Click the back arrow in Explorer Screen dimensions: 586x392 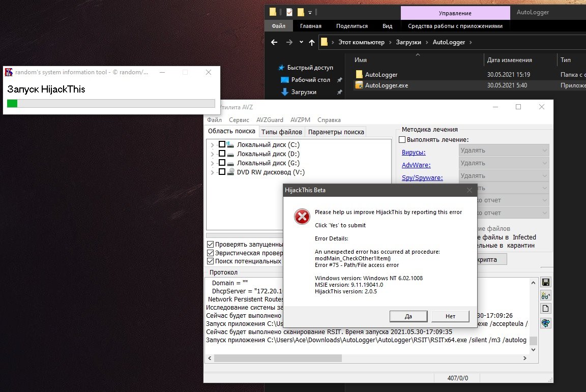tap(274, 42)
